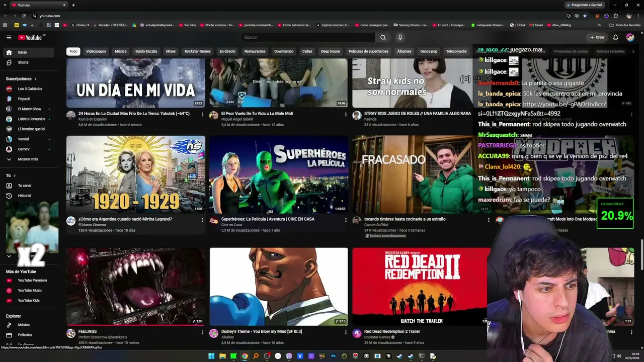Image resolution: width=644 pixels, height=362 pixels.
Task: Expand Mostrar más subscriptions
Action: [x=29, y=159]
